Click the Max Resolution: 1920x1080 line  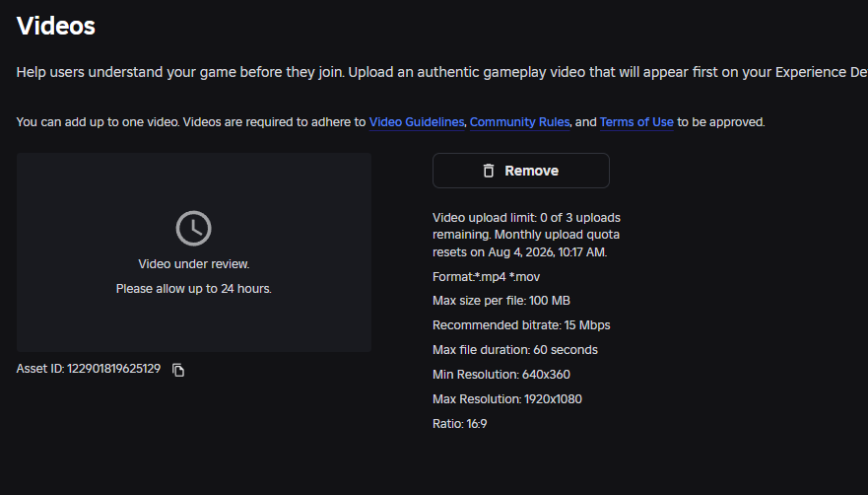click(507, 399)
